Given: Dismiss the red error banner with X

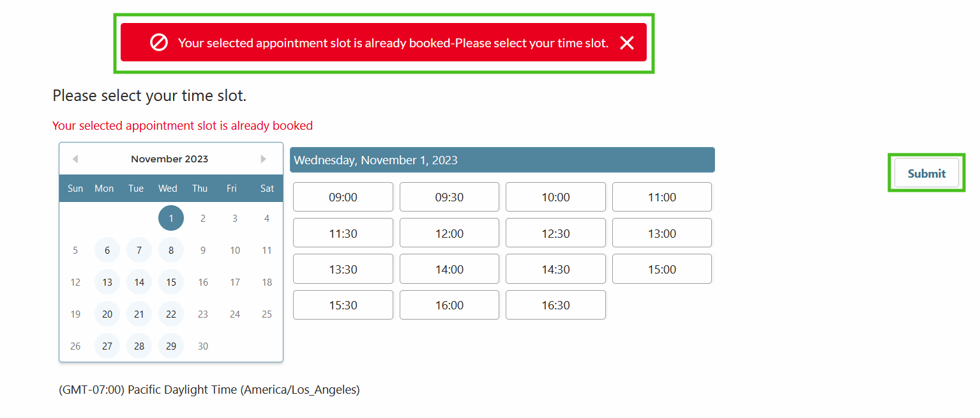Looking at the screenshot, I should pyautogui.click(x=627, y=43).
